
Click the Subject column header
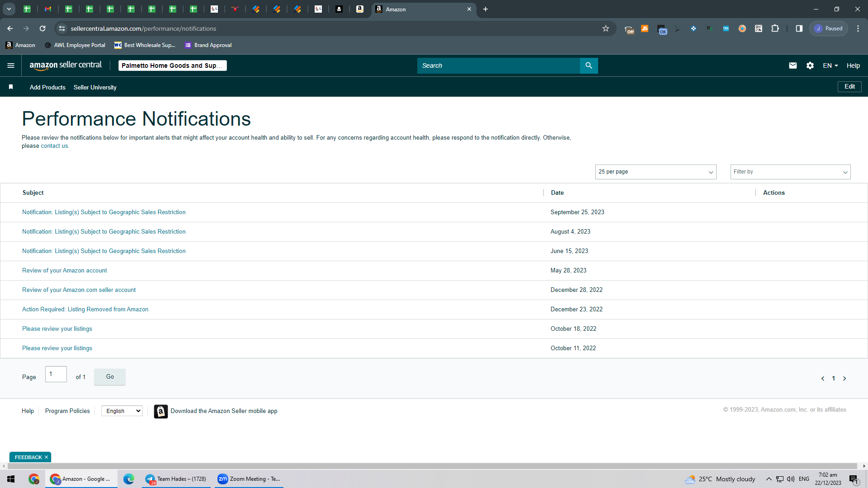pyautogui.click(x=33, y=192)
